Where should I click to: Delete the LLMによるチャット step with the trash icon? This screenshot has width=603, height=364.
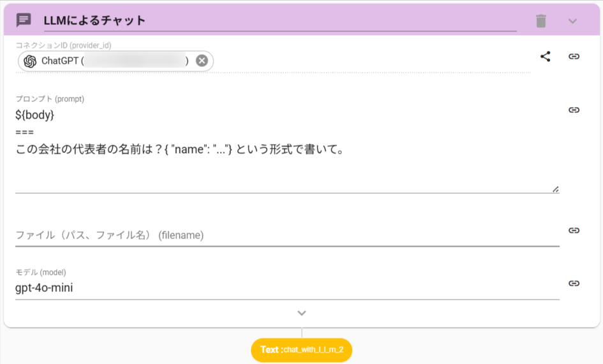(x=541, y=20)
